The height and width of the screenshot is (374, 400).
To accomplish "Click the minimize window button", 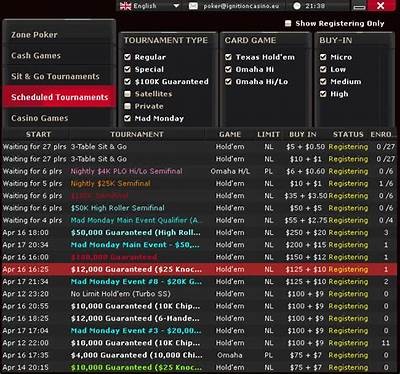I will [x=359, y=6].
